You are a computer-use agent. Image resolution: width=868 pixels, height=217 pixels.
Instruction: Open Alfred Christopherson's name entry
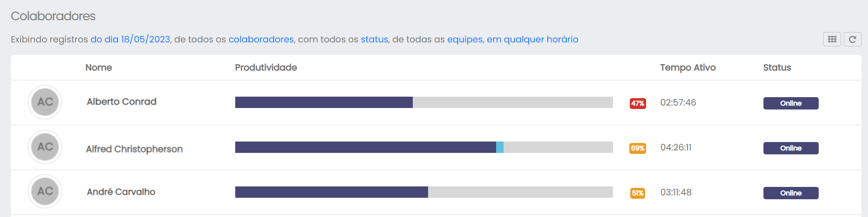pyautogui.click(x=134, y=149)
